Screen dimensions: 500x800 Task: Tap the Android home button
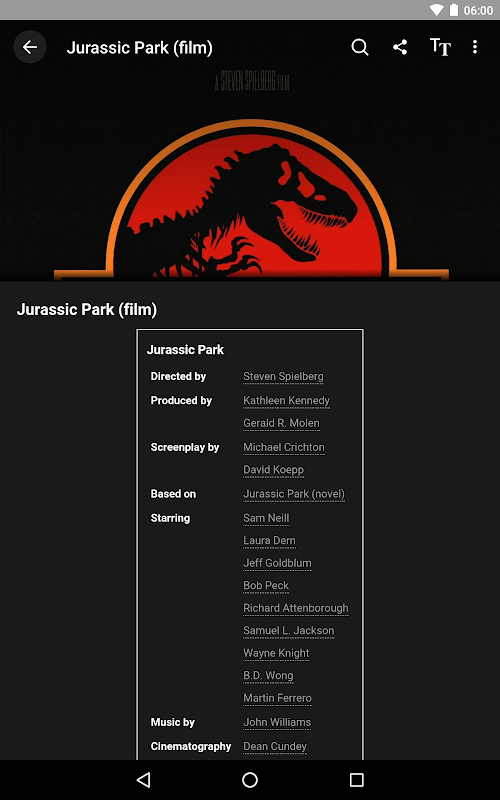click(250, 780)
